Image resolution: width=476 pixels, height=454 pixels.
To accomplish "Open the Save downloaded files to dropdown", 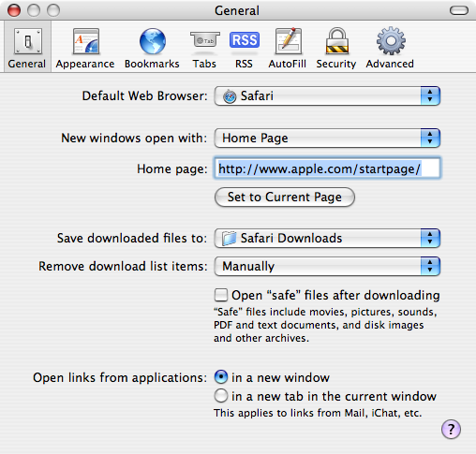I will click(x=327, y=238).
